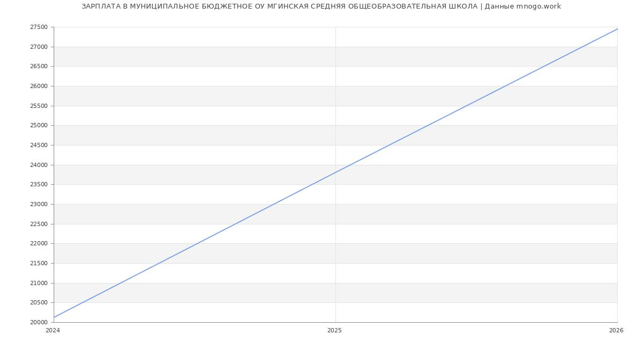The width and height of the screenshot is (644, 349).
Task: Select the 22000 y-axis label
Action: (x=39, y=244)
